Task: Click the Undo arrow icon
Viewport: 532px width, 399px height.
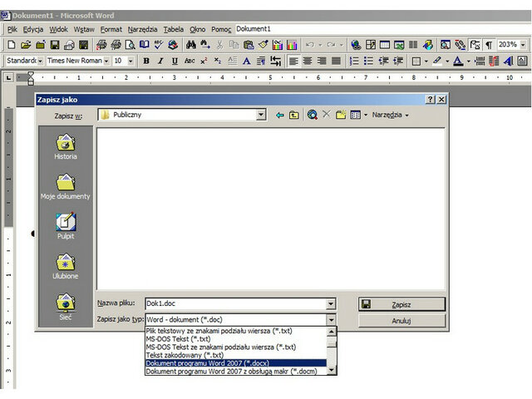Action: click(x=310, y=44)
